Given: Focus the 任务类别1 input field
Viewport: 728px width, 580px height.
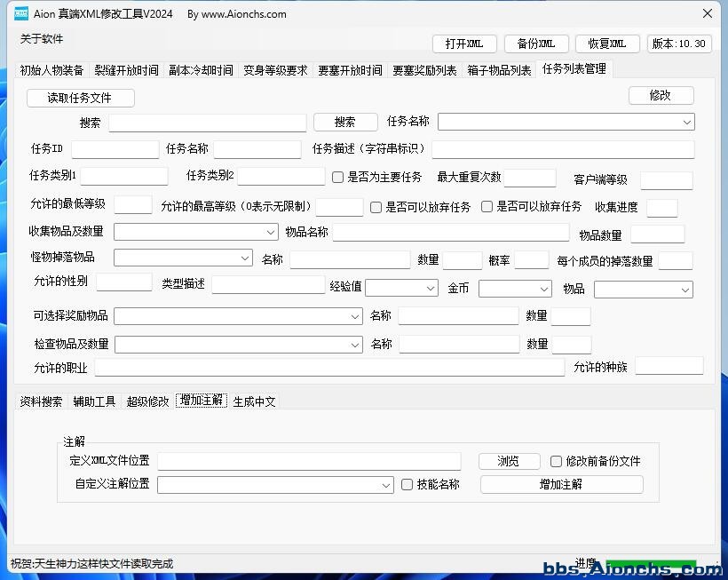Looking at the screenshot, I should tap(124, 177).
